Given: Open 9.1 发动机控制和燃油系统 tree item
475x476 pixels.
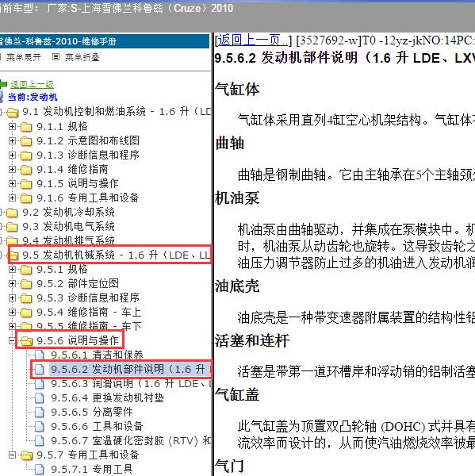Looking at the screenshot, I should [117, 112].
